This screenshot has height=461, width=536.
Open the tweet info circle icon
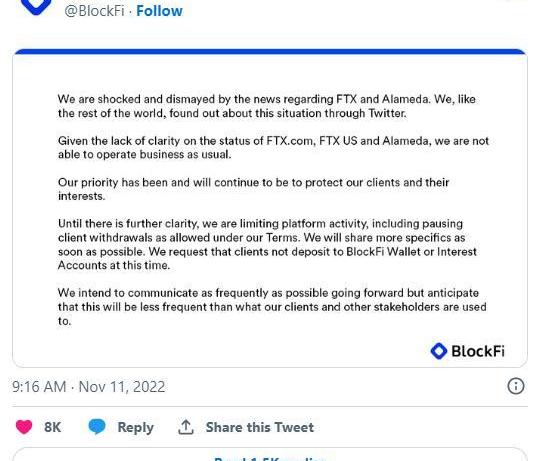515,387
